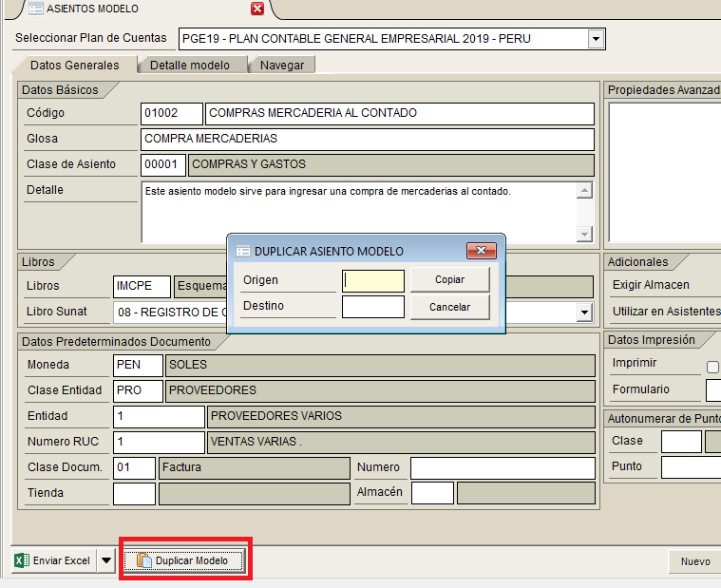
Task: Click the COMPRAS MERCADERIA AL CONTADO name field
Action: (x=400, y=114)
